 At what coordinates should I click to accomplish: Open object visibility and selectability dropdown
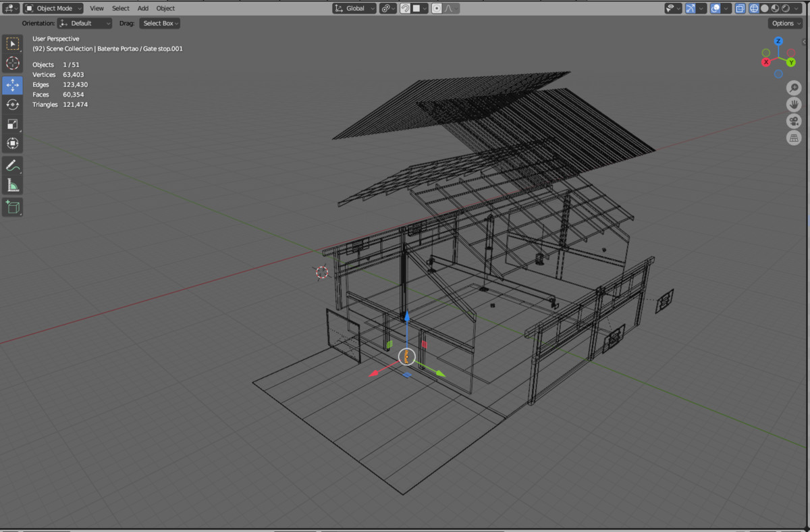(672, 8)
